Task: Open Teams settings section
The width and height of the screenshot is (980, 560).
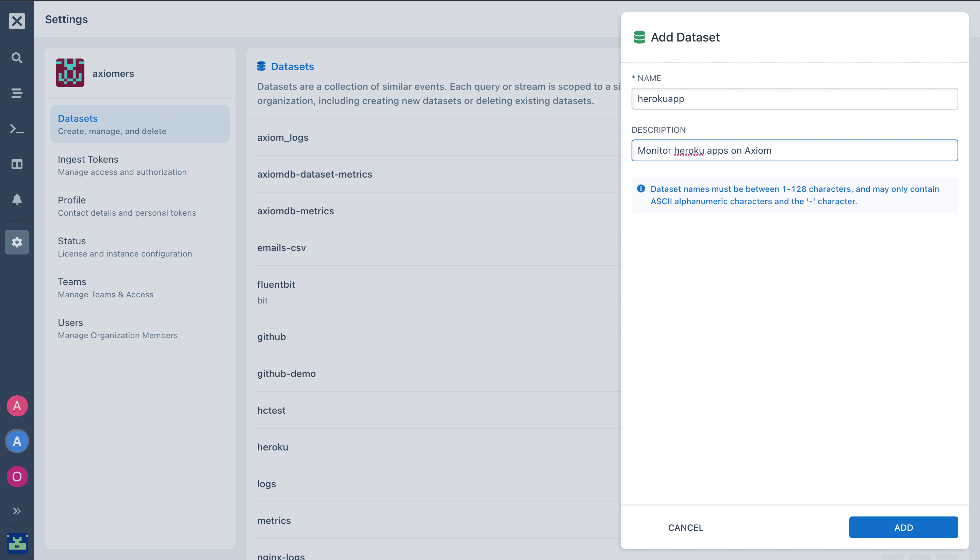Action: 140,288
